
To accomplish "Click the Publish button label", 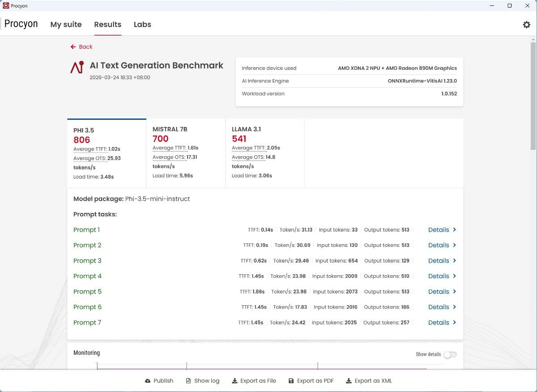I will click(163, 381).
